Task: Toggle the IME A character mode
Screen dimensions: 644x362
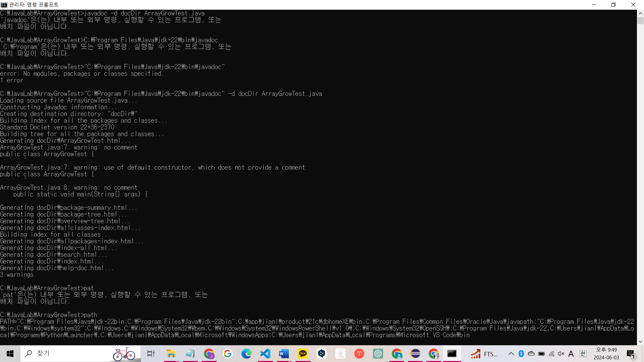Action: (x=571, y=354)
